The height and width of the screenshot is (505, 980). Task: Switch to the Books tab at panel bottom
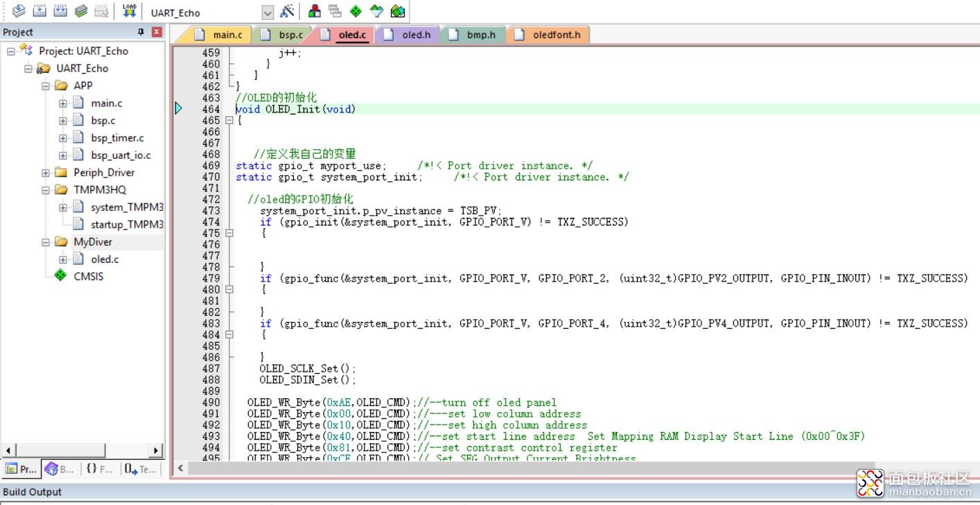[60, 469]
